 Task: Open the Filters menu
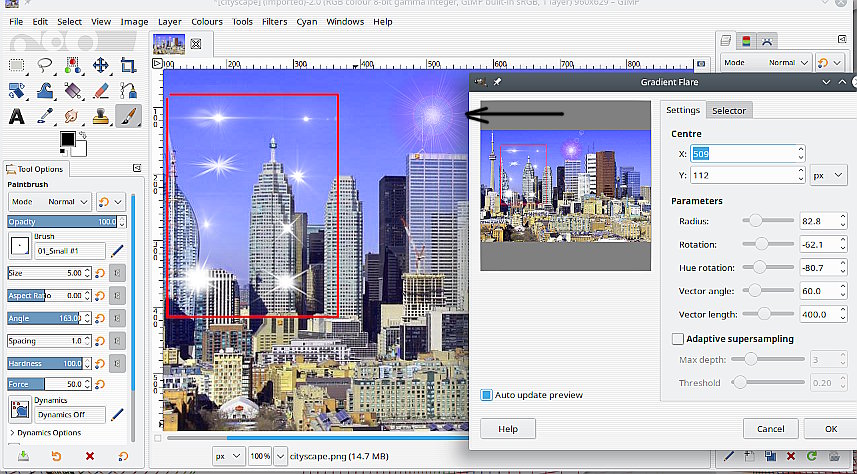[274, 21]
